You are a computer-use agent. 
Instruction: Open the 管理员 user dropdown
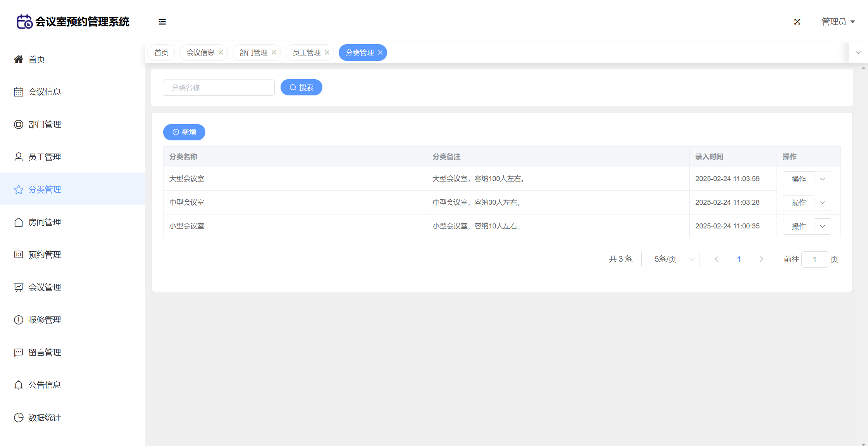(838, 22)
